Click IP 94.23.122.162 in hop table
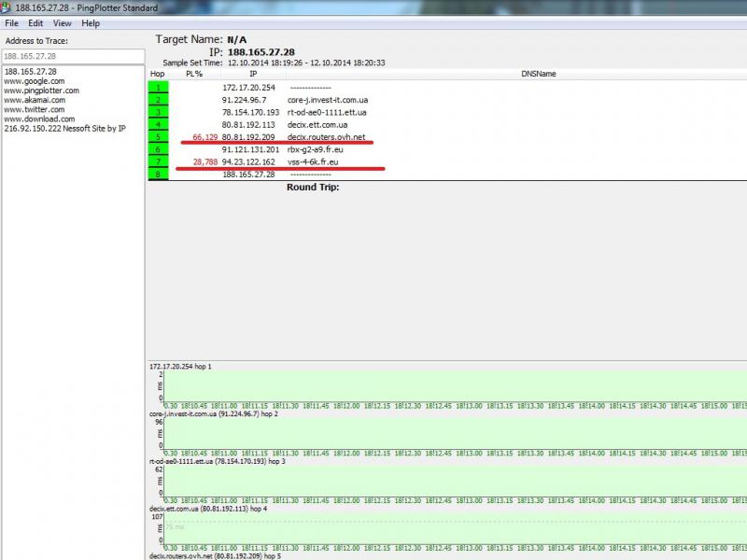The image size is (747, 560). pos(248,161)
